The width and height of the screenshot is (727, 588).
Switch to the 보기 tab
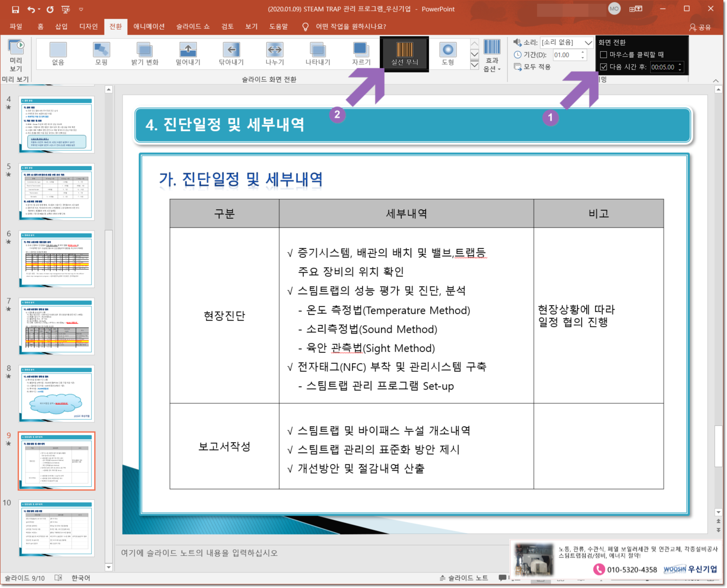(251, 26)
